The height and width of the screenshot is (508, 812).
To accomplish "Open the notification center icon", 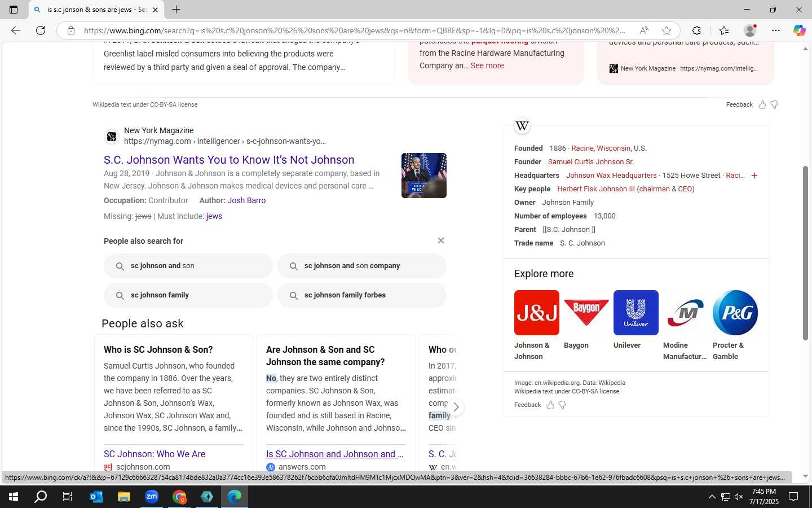I will point(793,497).
